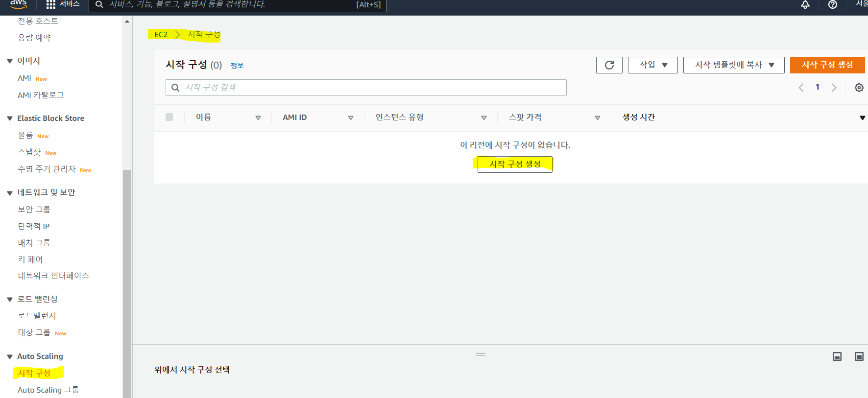The image size is (868, 398).
Task: Open 로드밸런서 in sidebar
Action: pos(37,316)
